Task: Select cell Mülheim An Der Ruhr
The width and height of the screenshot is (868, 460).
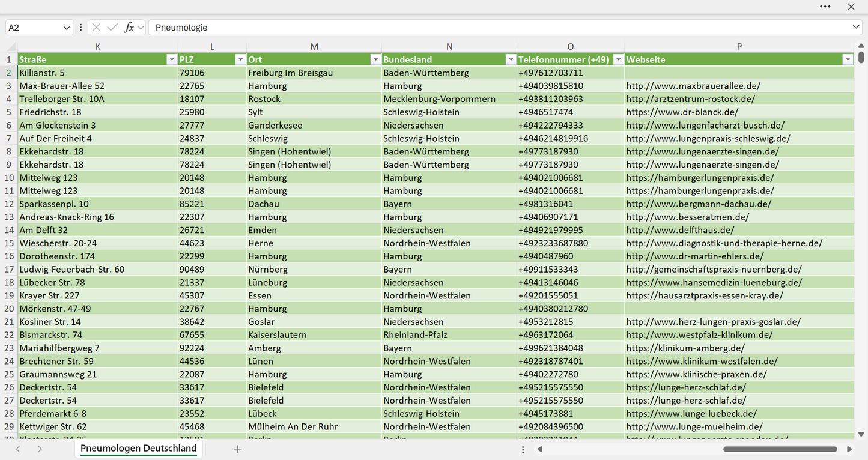Action: click(314, 427)
